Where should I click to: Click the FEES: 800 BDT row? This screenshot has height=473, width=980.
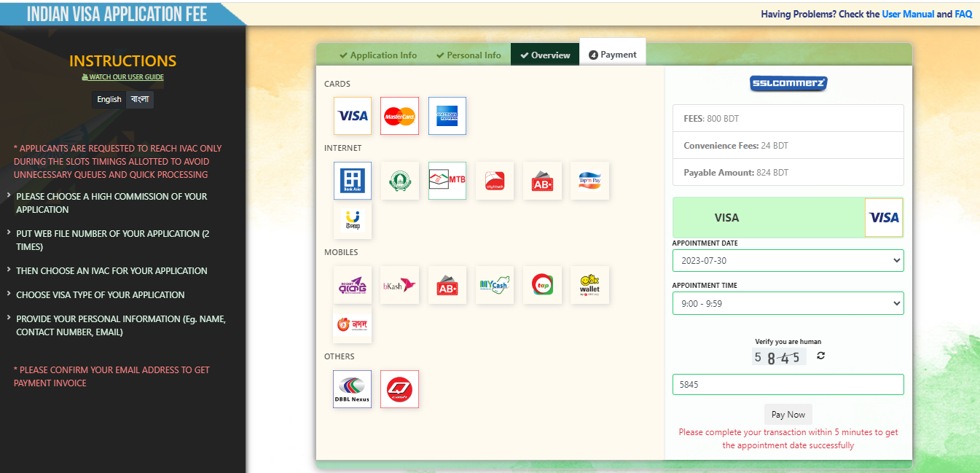tap(788, 118)
